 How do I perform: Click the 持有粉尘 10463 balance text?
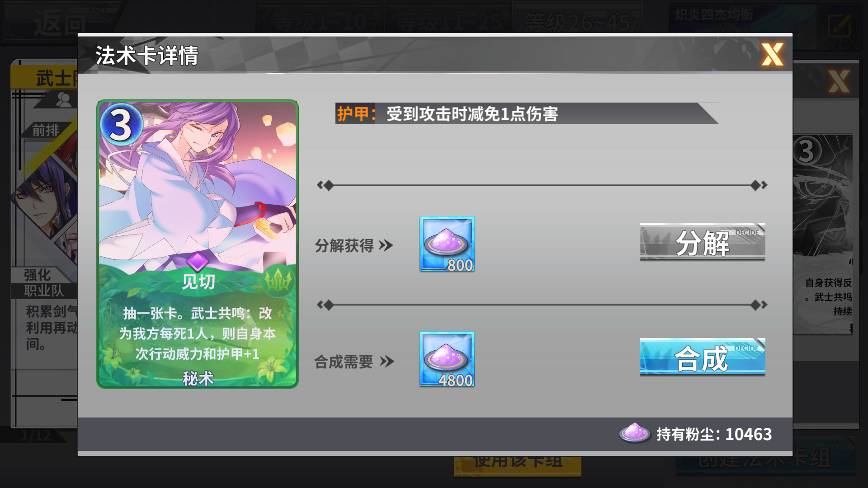[714, 434]
